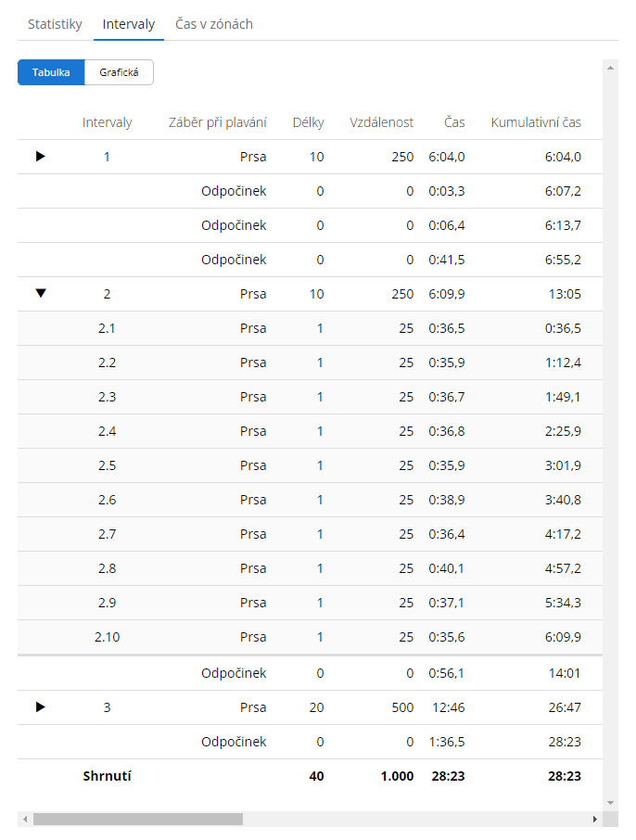The height and width of the screenshot is (840, 636).
Task: Click horizontal scrollbar left arrow
Action: pyautogui.click(x=25, y=819)
